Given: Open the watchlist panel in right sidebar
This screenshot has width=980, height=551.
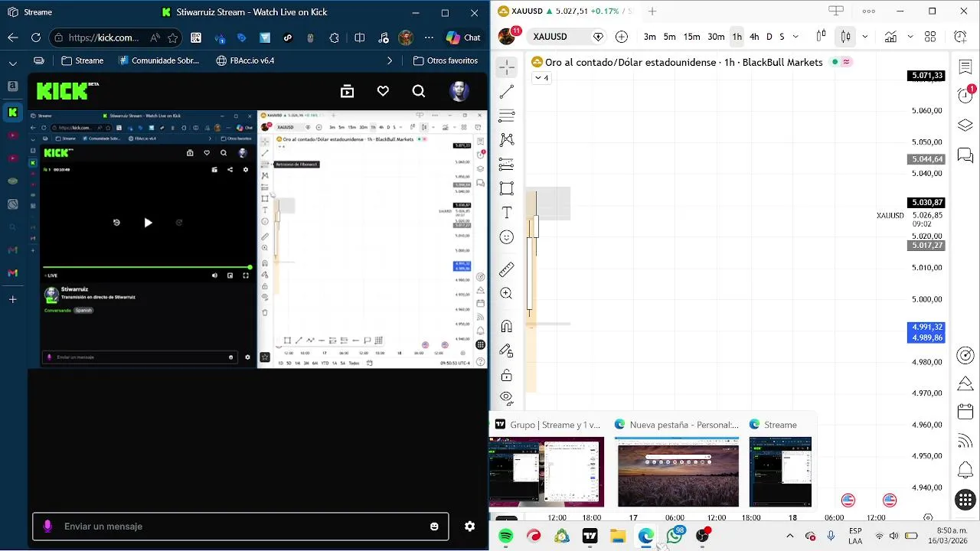Looking at the screenshot, I should click(x=965, y=67).
